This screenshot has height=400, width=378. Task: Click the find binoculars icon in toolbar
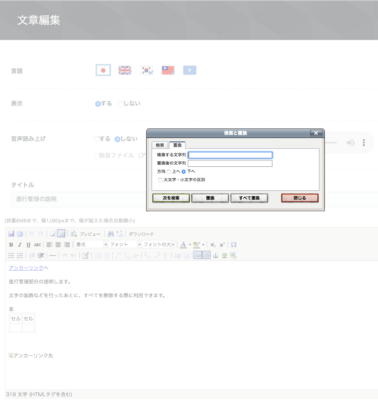tap(111, 234)
